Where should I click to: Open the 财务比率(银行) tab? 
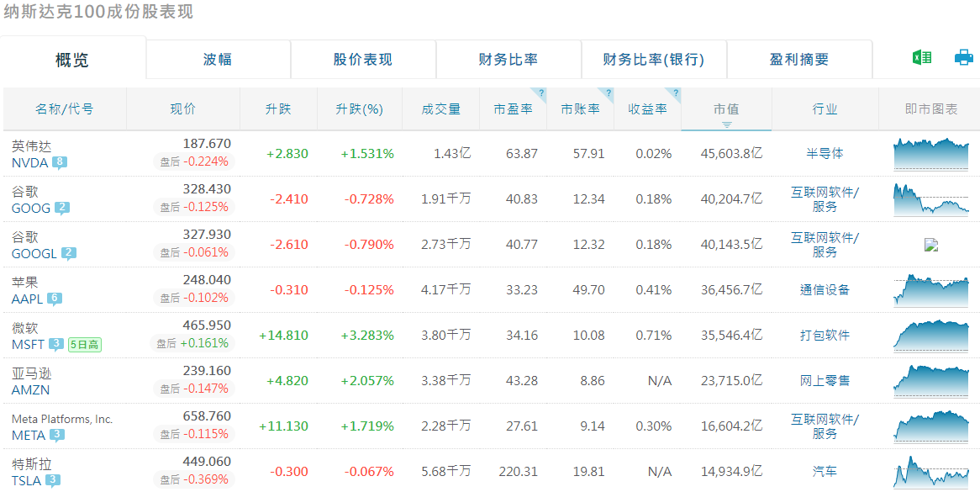pos(654,60)
